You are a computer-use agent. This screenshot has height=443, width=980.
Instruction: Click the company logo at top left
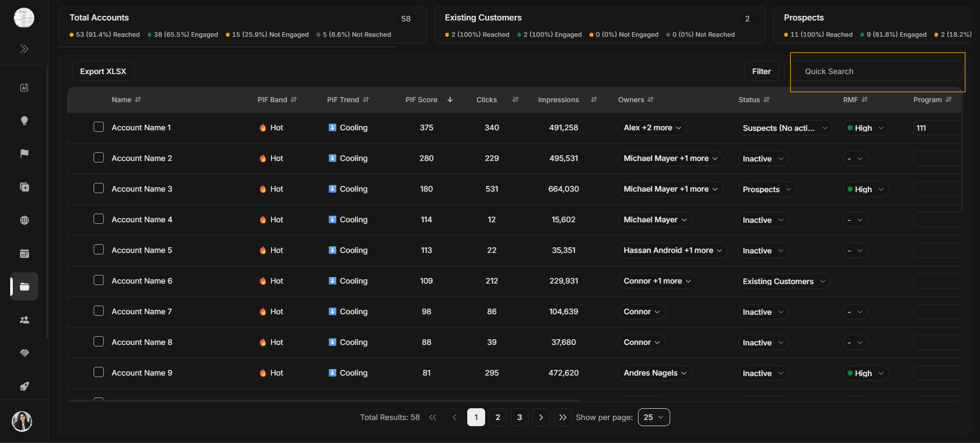pyautogui.click(x=24, y=18)
